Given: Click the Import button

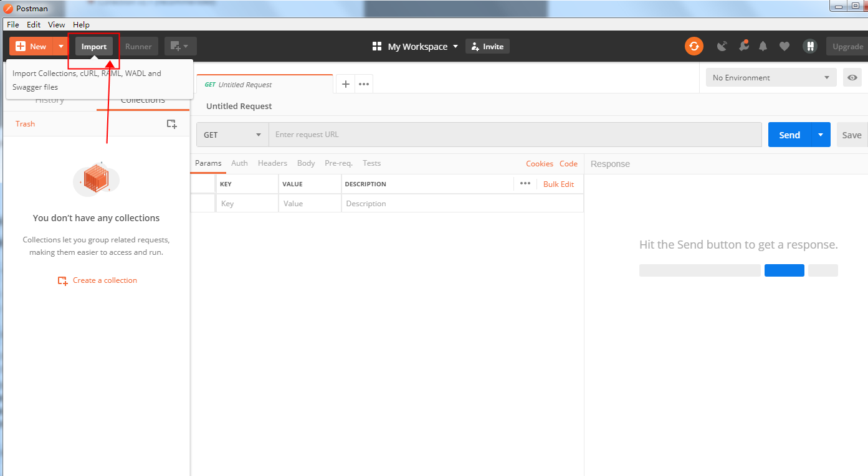Looking at the screenshot, I should pyautogui.click(x=94, y=46).
